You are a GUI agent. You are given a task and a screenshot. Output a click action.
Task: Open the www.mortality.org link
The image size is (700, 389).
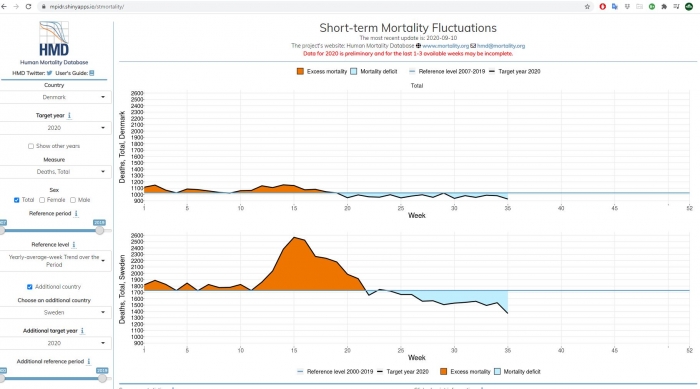tap(446, 46)
